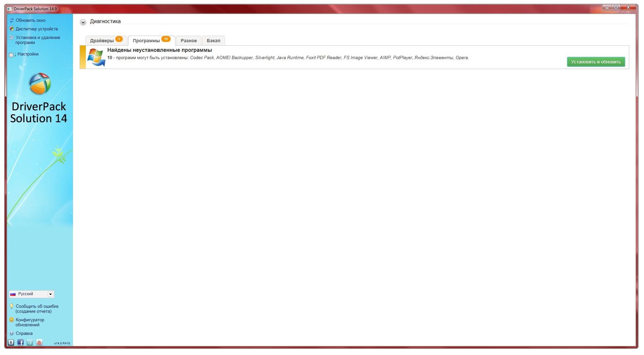The height and width of the screenshot is (355, 644).
Task: Click the Russian flag icon
Action: click(x=13, y=294)
